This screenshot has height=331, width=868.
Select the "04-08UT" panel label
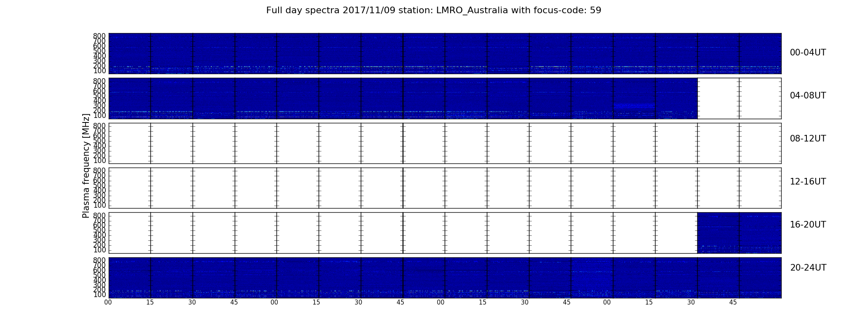(808, 96)
